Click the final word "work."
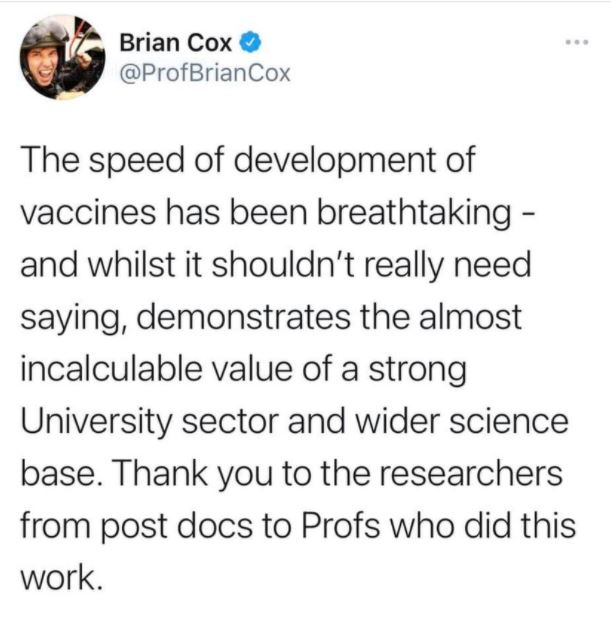The width and height of the screenshot is (611, 633). click(x=61, y=577)
